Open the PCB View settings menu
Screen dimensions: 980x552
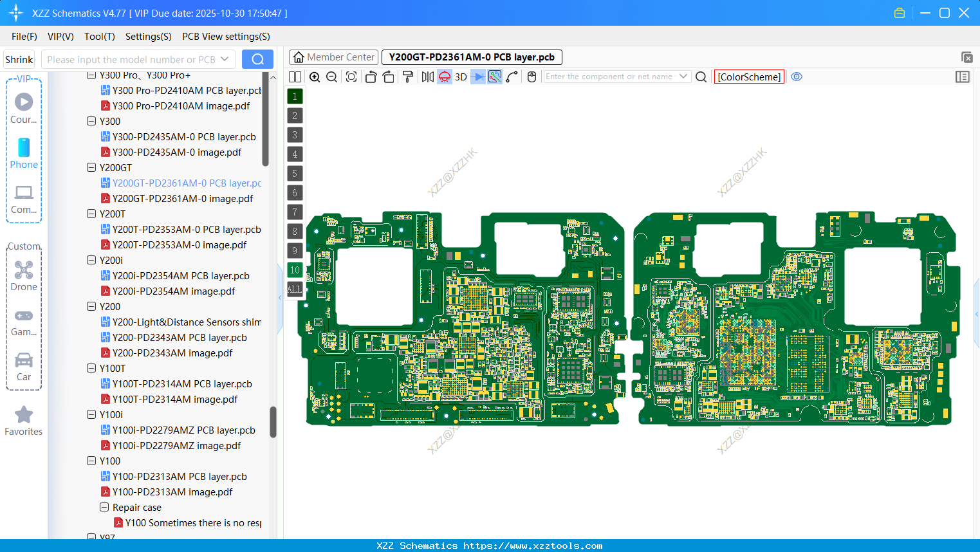(x=225, y=37)
